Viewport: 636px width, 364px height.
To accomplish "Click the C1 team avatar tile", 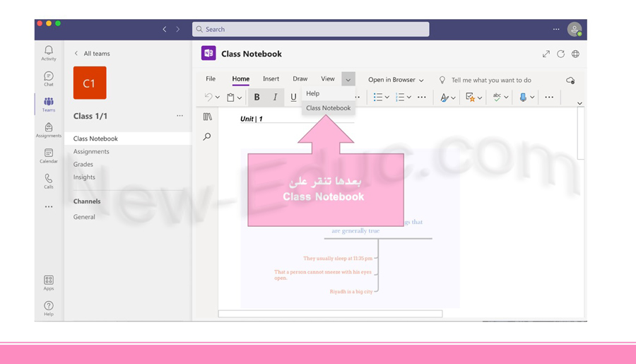I will coord(90,83).
